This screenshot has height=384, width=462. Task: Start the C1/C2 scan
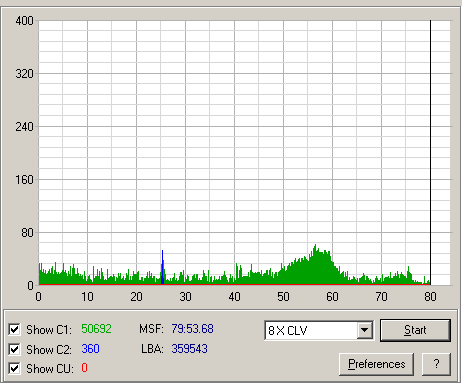(x=415, y=330)
